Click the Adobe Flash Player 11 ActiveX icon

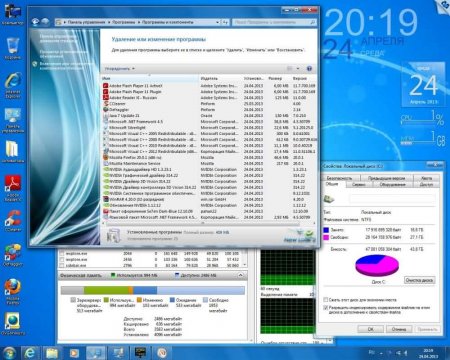pos(106,86)
